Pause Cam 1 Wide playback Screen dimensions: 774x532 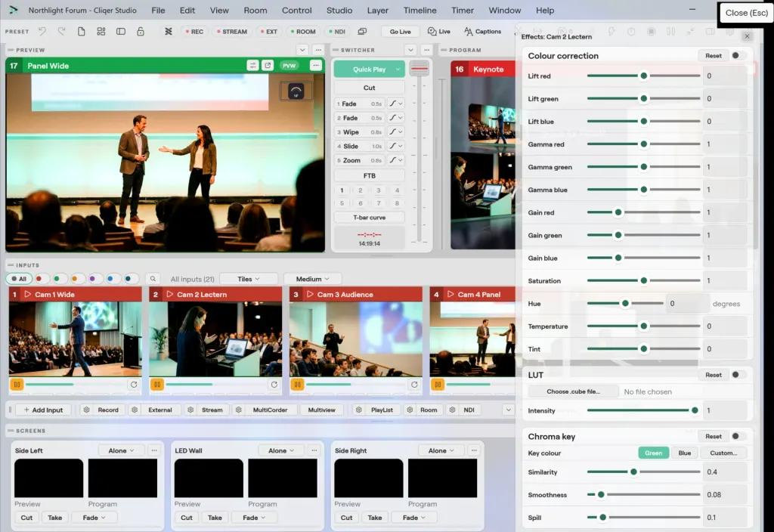pyautogui.click(x=17, y=385)
